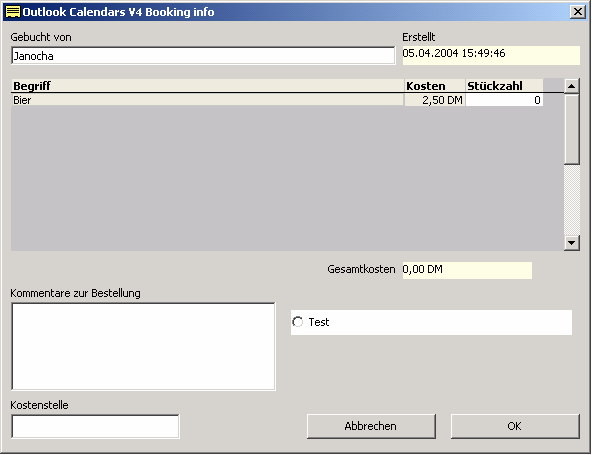592x455 pixels.
Task: Click the yellow calendar icon in title bar
Action: point(13,12)
